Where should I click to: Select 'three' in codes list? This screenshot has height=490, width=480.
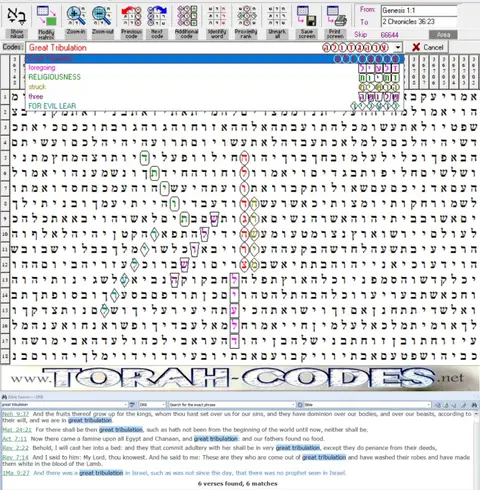coord(215,97)
